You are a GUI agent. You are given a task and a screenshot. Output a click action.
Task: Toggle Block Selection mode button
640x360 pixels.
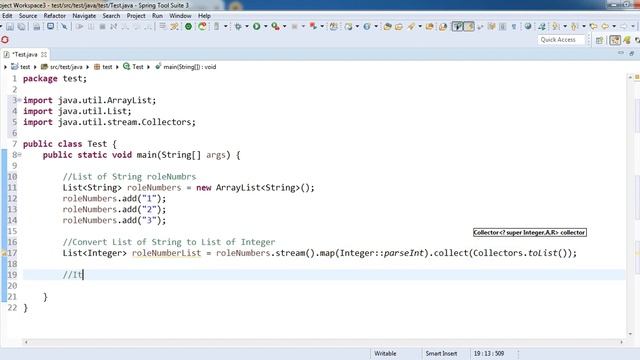(503, 27)
